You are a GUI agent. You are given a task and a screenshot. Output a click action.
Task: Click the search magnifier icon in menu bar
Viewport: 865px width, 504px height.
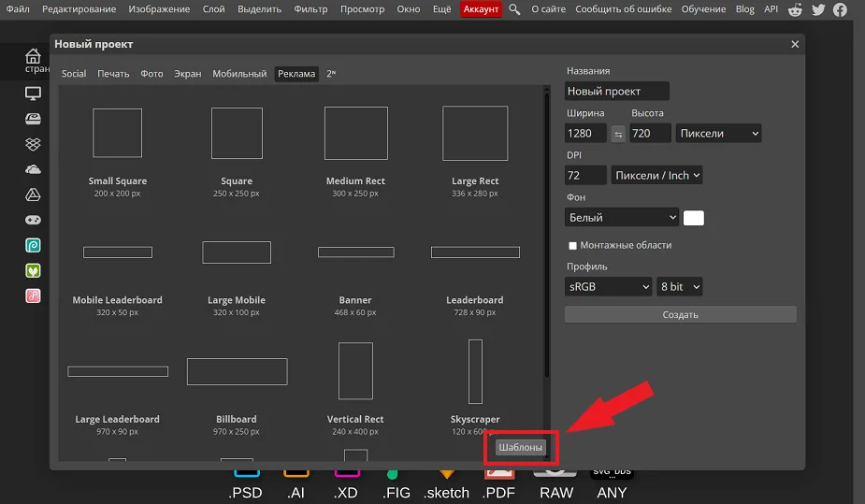click(514, 9)
